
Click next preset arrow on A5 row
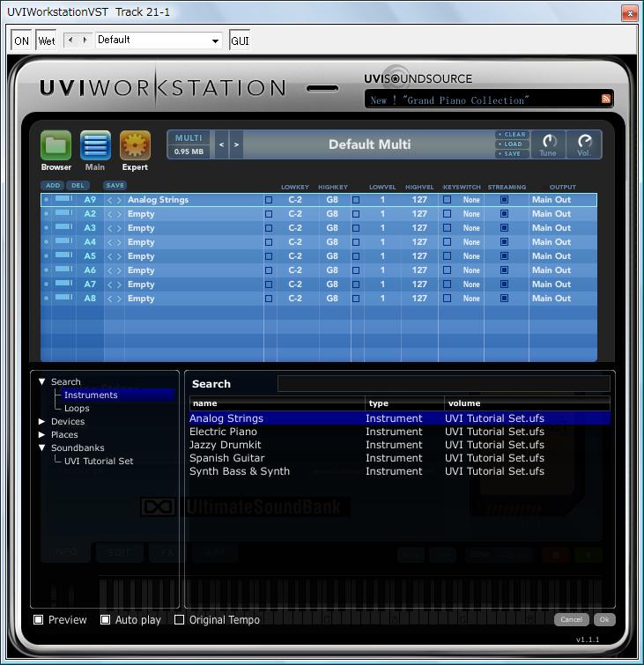coord(119,256)
